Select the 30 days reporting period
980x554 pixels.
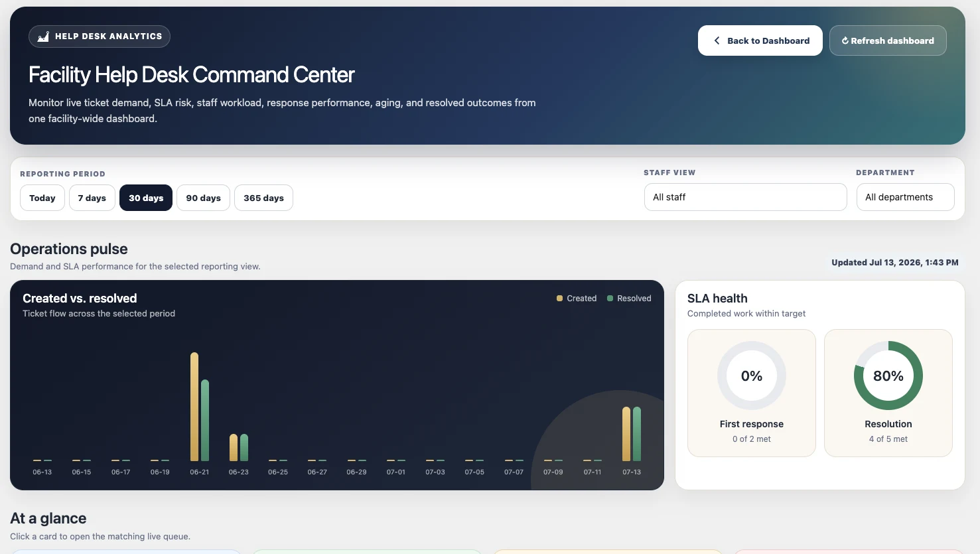[146, 198]
